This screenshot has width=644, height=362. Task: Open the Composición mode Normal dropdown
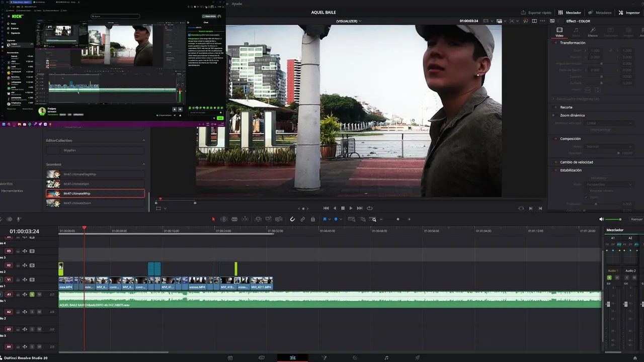[609, 146]
